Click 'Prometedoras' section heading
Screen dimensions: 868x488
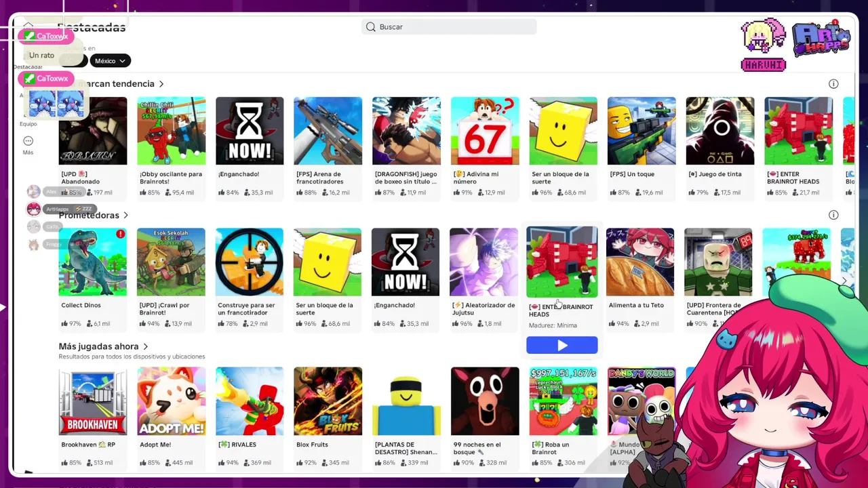coord(89,216)
